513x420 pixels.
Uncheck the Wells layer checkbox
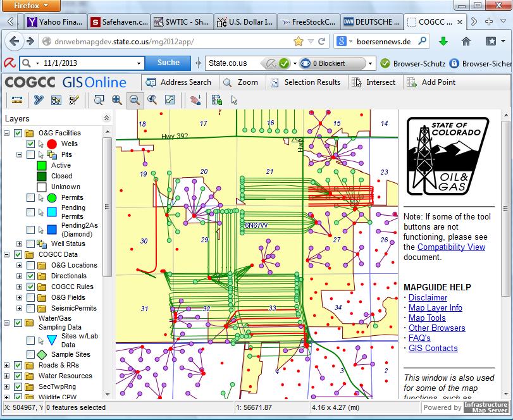pyautogui.click(x=31, y=144)
